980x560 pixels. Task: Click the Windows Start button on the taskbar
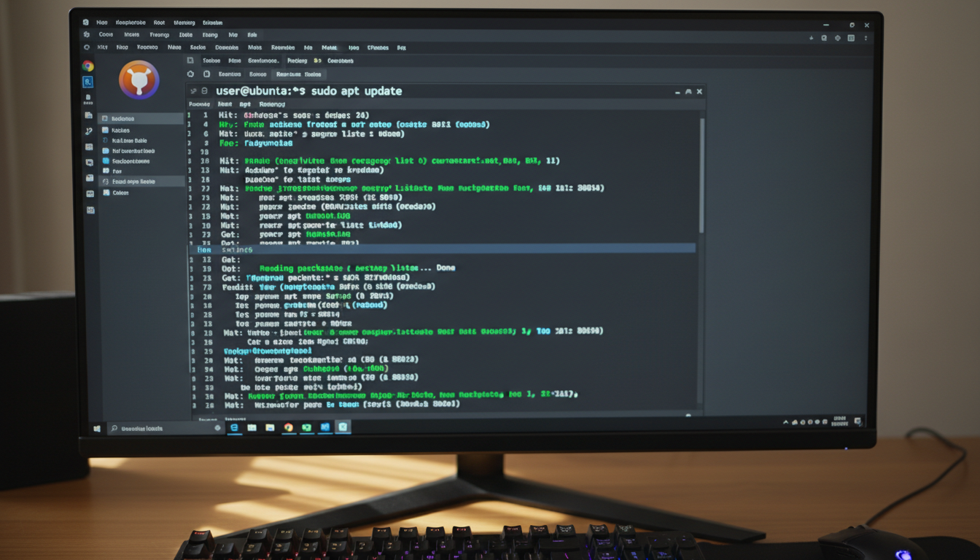96,429
